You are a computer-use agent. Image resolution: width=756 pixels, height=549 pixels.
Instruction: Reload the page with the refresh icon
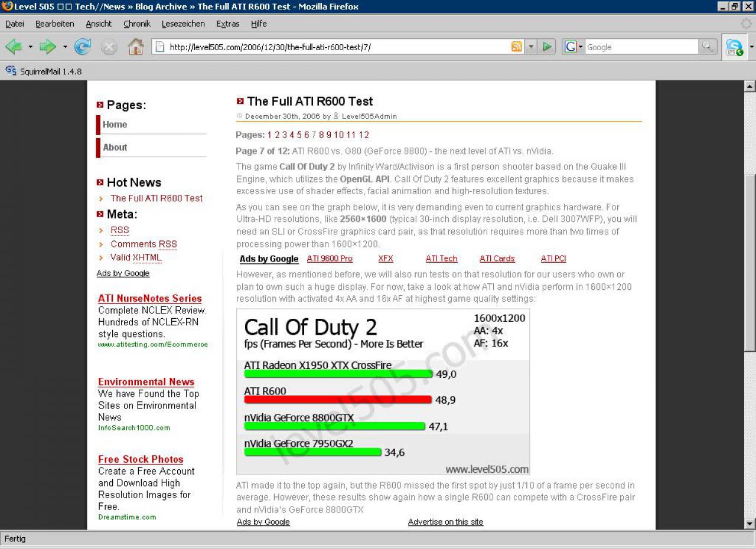(x=83, y=47)
